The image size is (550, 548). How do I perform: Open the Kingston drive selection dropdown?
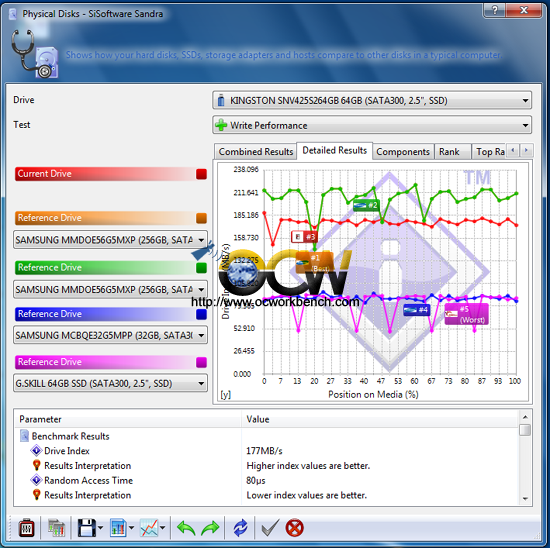(372, 101)
